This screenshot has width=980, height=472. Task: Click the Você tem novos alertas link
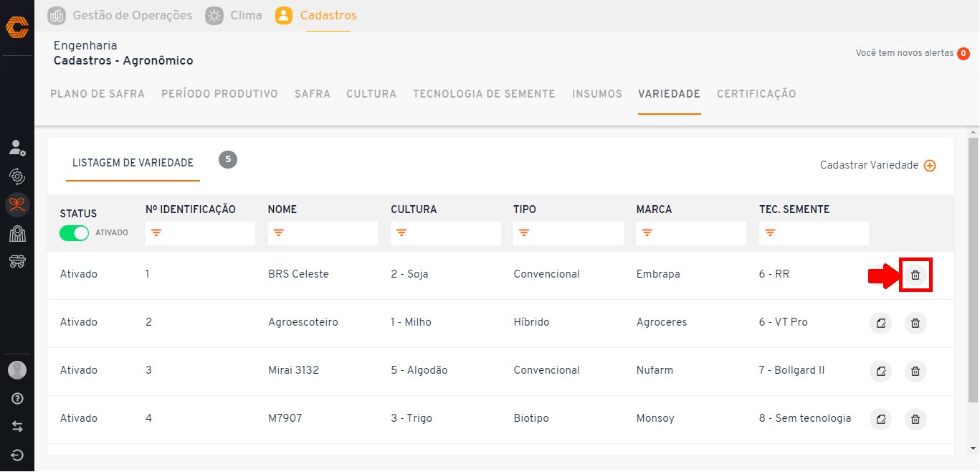(x=904, y=53)
